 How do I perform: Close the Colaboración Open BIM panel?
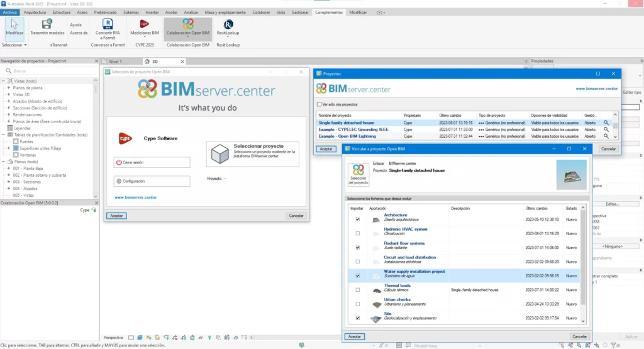click(x=96, y=203)
